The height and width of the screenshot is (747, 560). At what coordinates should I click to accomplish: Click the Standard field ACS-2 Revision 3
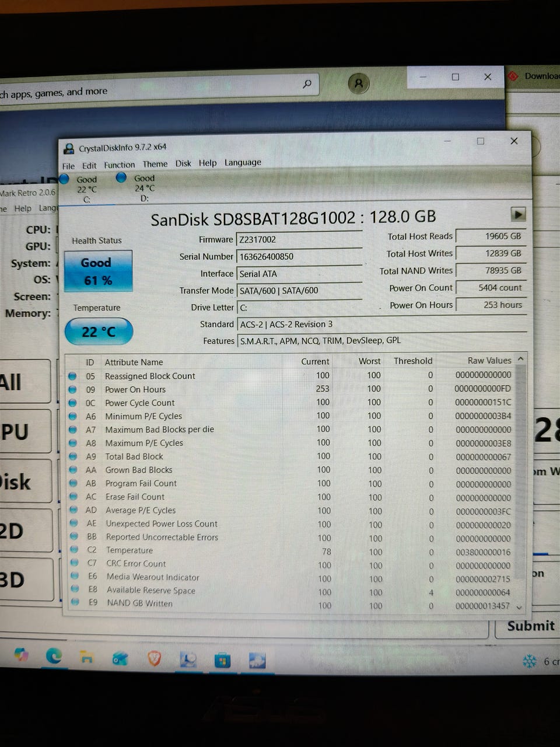tap(382, 324)
